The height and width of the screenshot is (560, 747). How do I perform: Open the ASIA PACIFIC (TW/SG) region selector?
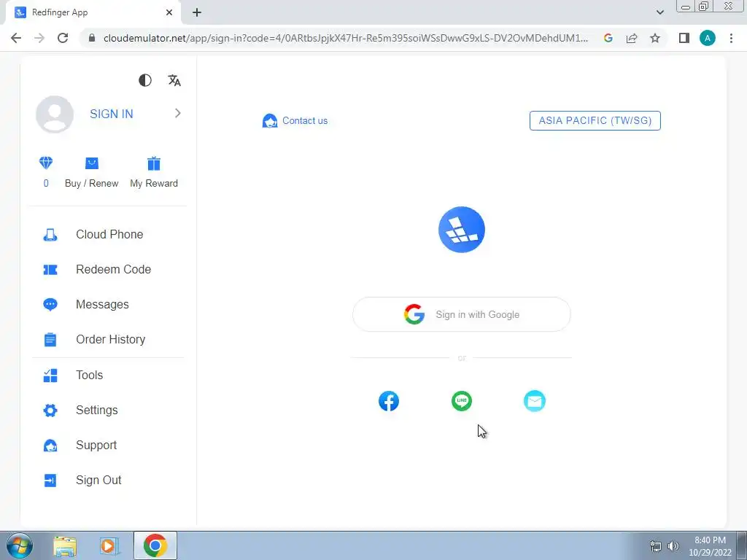click(x=595, y=120)
